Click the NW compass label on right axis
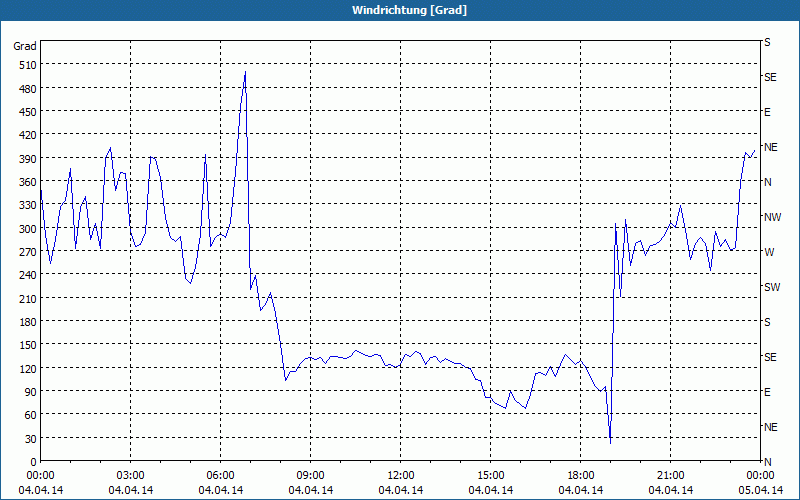The width and height of the screenshot is (800, 500). click(772, 217)
